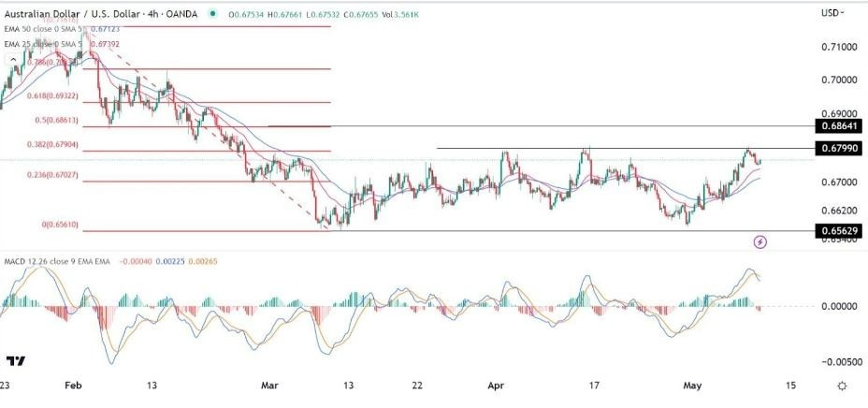
Task: Click the TradingView logo
Action: (x=16, y=361)
